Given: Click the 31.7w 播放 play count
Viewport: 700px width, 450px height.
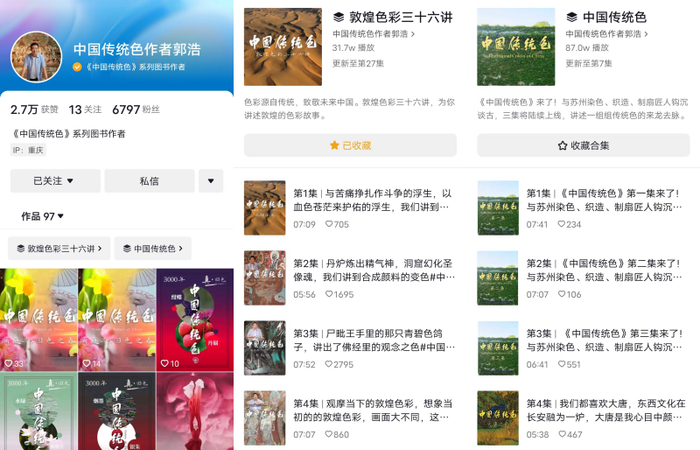Looking at the screenshot, I should [x=353, y=48].
